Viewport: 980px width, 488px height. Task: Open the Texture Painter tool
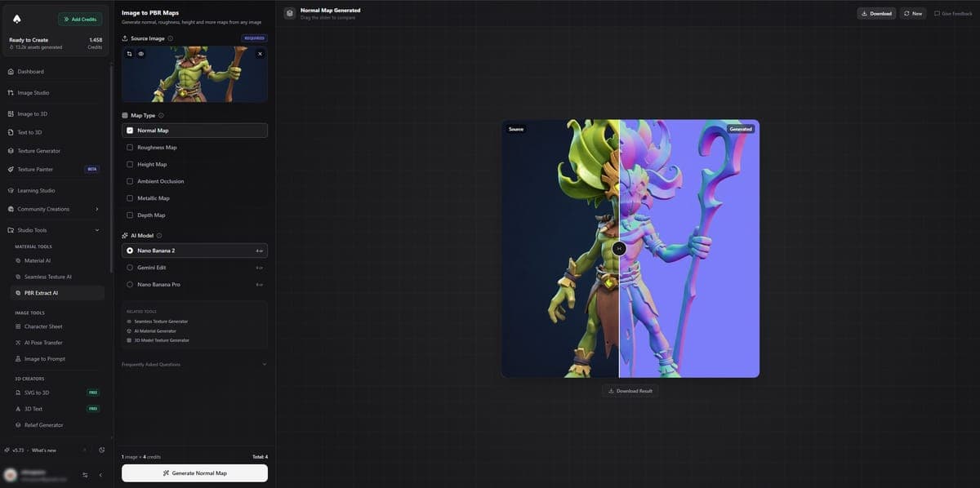pos(56,170)
